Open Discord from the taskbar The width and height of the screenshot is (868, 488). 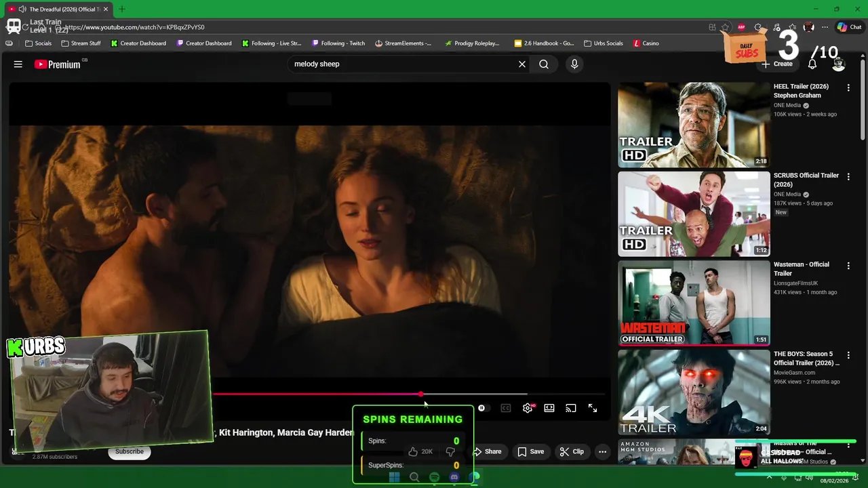(x=454, y=477)
